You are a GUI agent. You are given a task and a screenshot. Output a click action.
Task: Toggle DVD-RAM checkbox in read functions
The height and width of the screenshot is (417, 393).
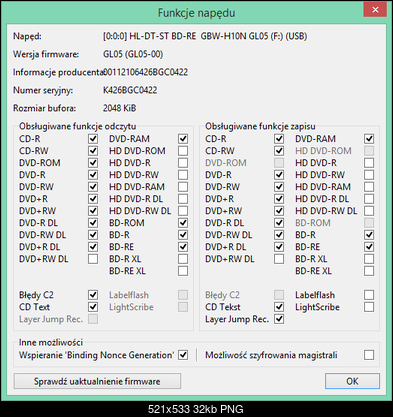183,139
